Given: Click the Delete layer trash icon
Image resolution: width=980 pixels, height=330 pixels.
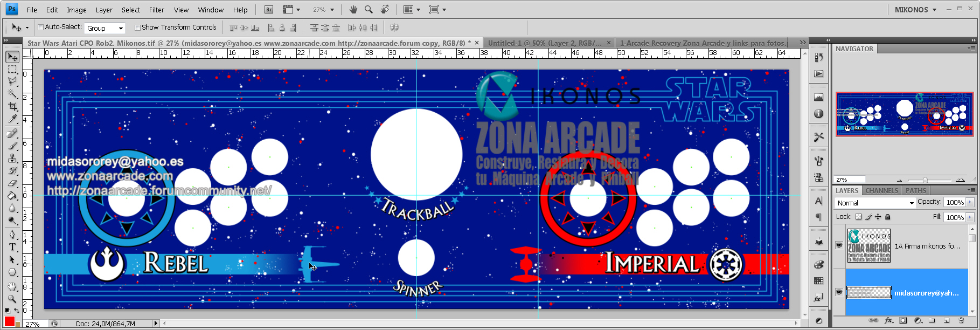Looking at the screenshot, I should 961,320.
